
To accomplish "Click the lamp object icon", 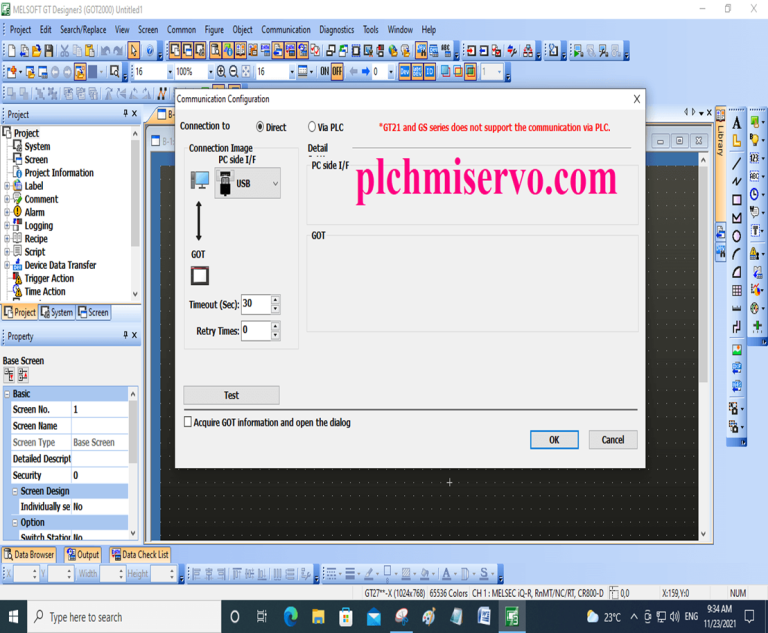I will click(755, 141).
